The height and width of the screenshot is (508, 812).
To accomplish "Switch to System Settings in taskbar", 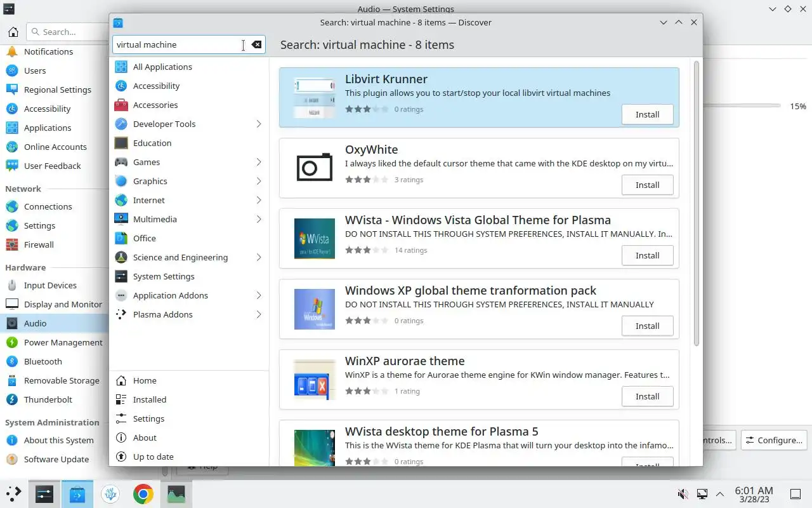I will [44, 493].
